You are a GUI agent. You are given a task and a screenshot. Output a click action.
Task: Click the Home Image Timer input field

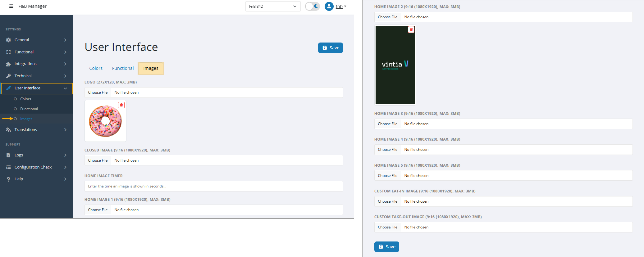point(214,186)
